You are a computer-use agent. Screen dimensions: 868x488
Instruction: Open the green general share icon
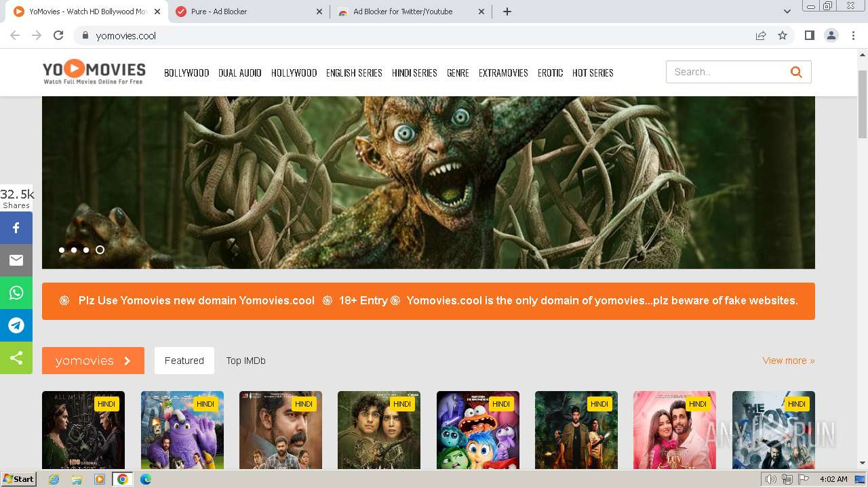coord(16,358)
